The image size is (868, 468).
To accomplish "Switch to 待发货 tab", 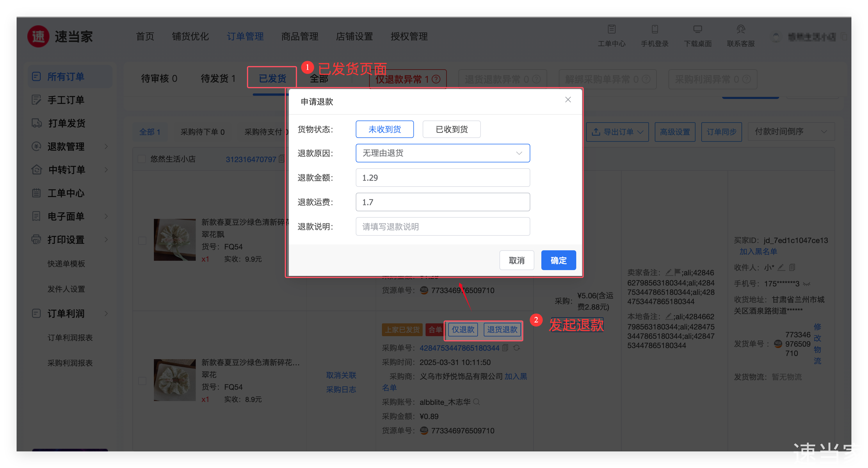I will click(218, 79).
